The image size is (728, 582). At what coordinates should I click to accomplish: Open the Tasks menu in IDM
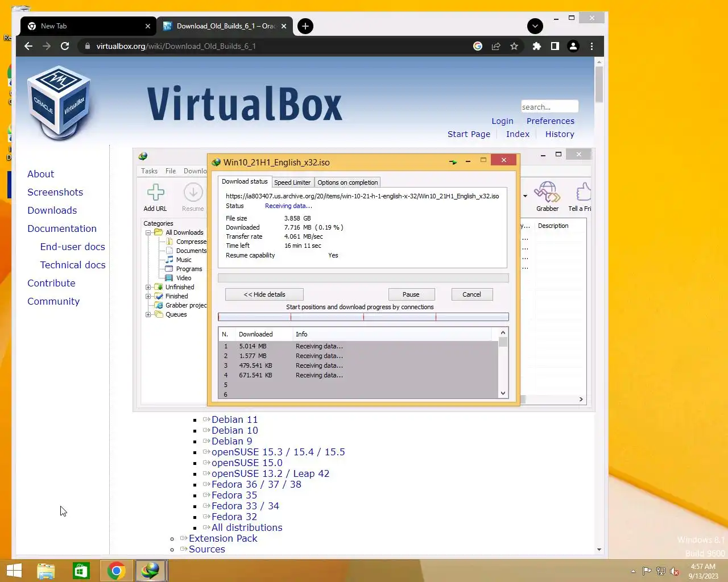click(149, 171)
